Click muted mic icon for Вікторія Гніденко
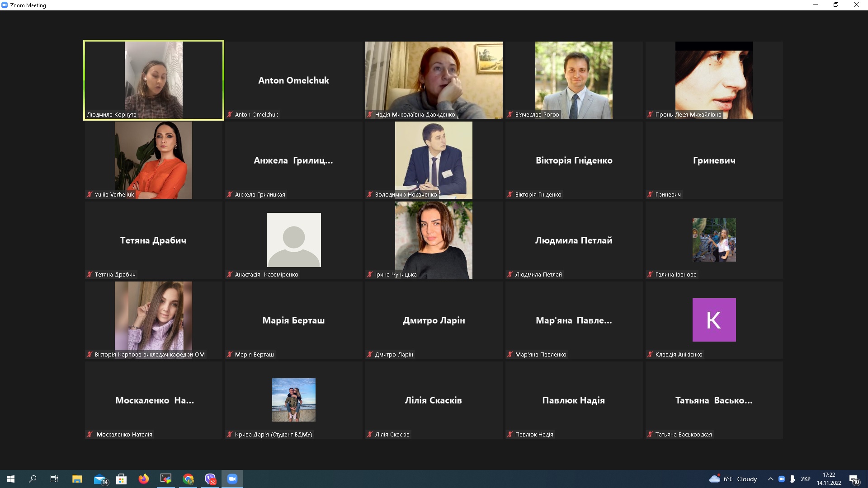 tap(510, 195)
